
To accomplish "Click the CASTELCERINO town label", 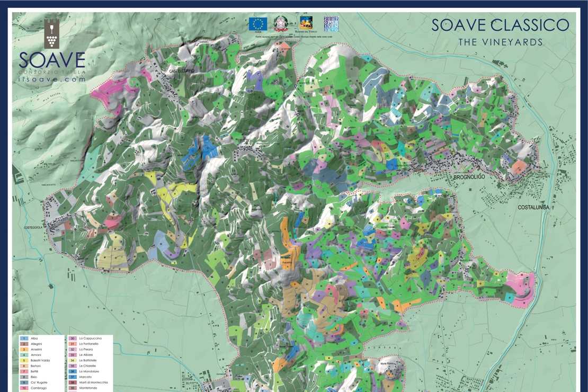I will point(182,71).
